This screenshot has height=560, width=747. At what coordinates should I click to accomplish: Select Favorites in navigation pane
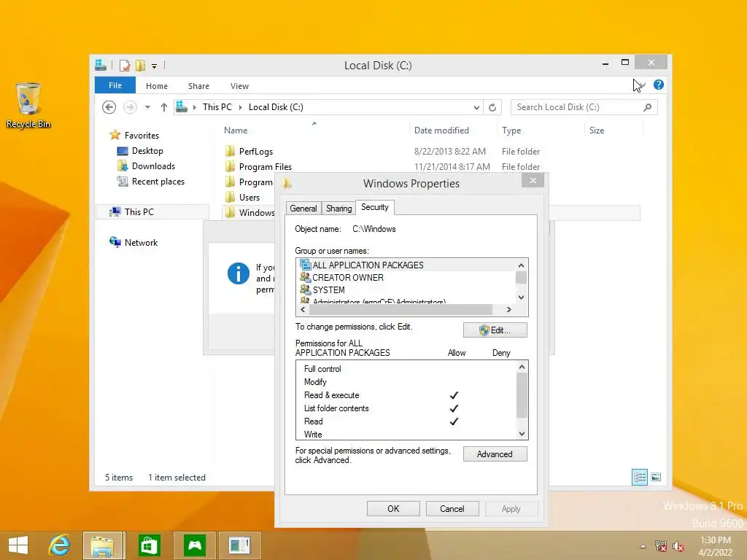coord(142,135)
